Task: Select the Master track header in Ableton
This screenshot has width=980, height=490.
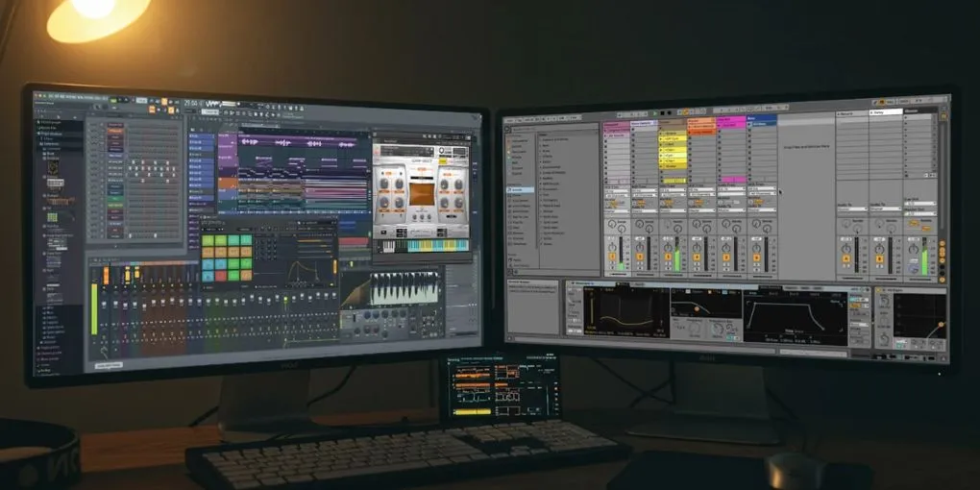Action: (x=919, y=111)
